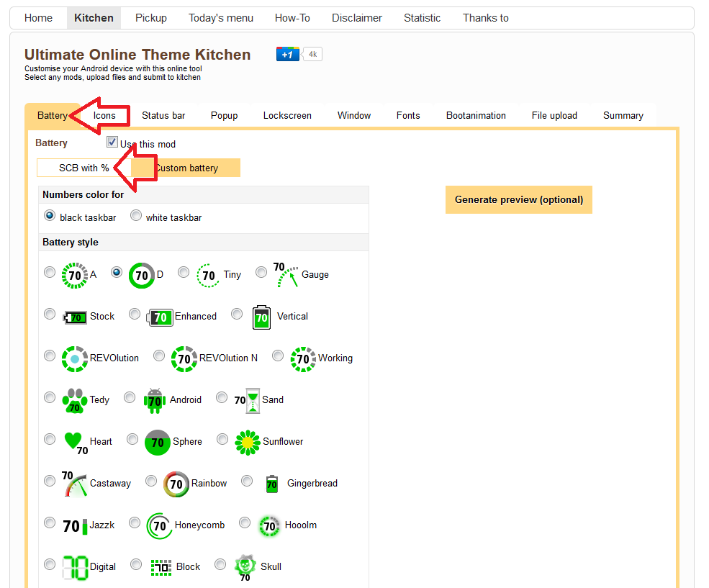Viewport: 709px width, 588px height.
Task: Choose the Gingerbread battery radio button
Action: tap(247, 481)
